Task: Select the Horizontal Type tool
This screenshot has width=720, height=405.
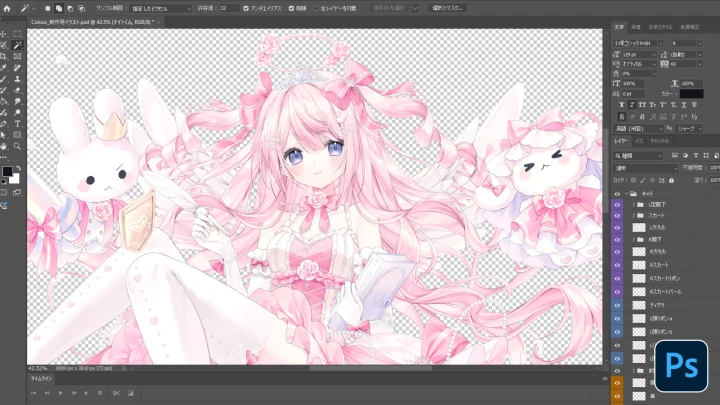Action: pyautogui.click(x=17, y=124)
